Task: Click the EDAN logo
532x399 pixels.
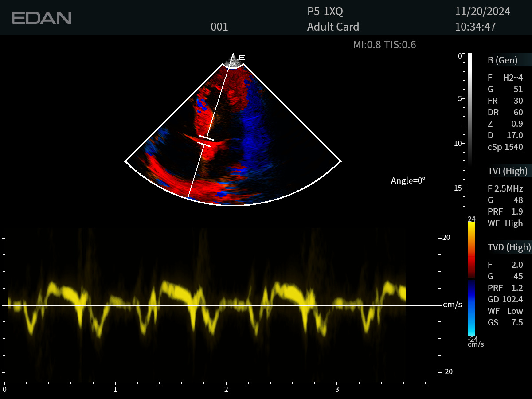Action: tap(41, 18)
